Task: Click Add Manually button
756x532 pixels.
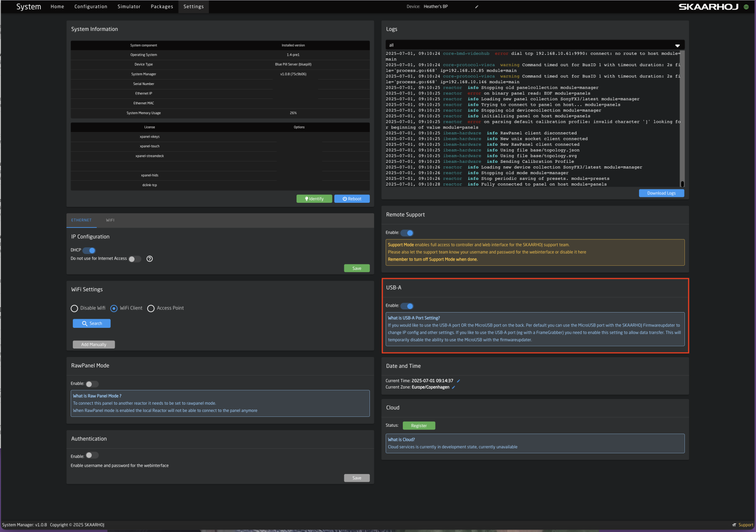Action: (94, 344)
